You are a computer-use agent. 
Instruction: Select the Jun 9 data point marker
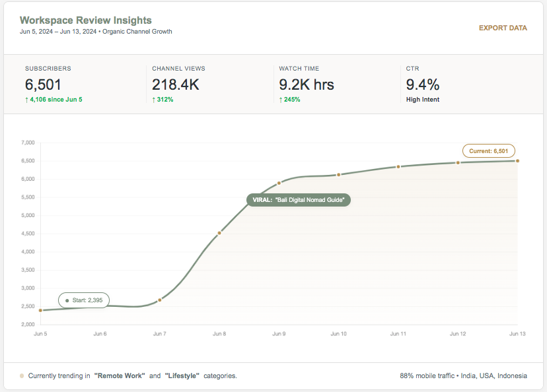279,183
